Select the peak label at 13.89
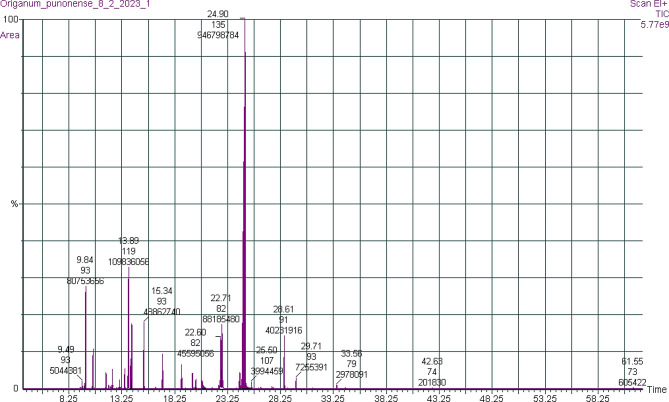669x402 pixels. [x=128, y=241]
